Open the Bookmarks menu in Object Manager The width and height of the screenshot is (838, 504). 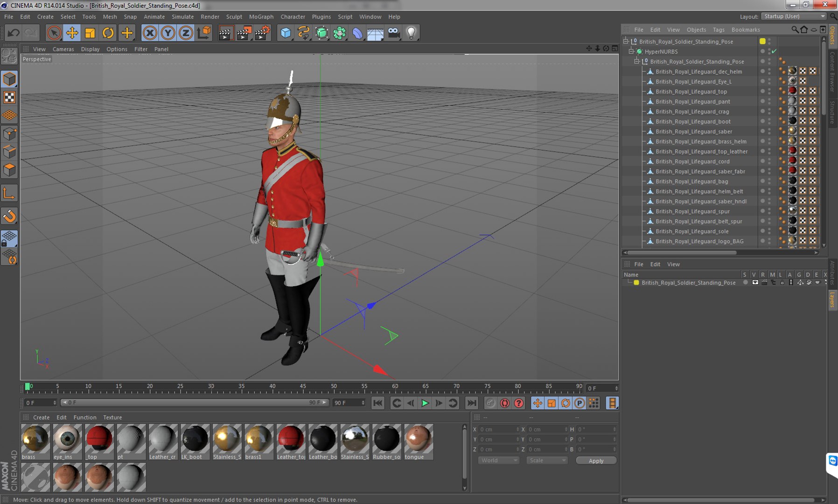coord(746,29)
